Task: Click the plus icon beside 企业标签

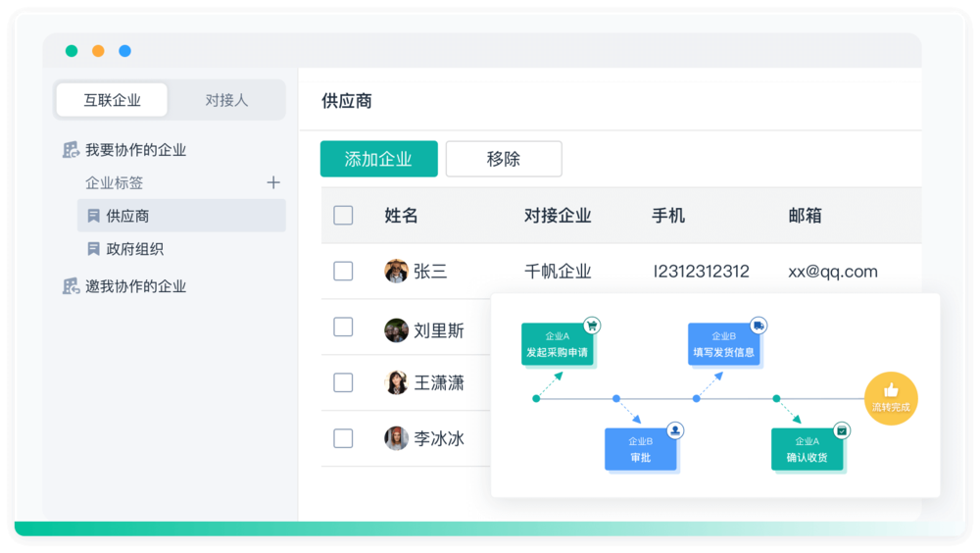Action: point(273,182)
